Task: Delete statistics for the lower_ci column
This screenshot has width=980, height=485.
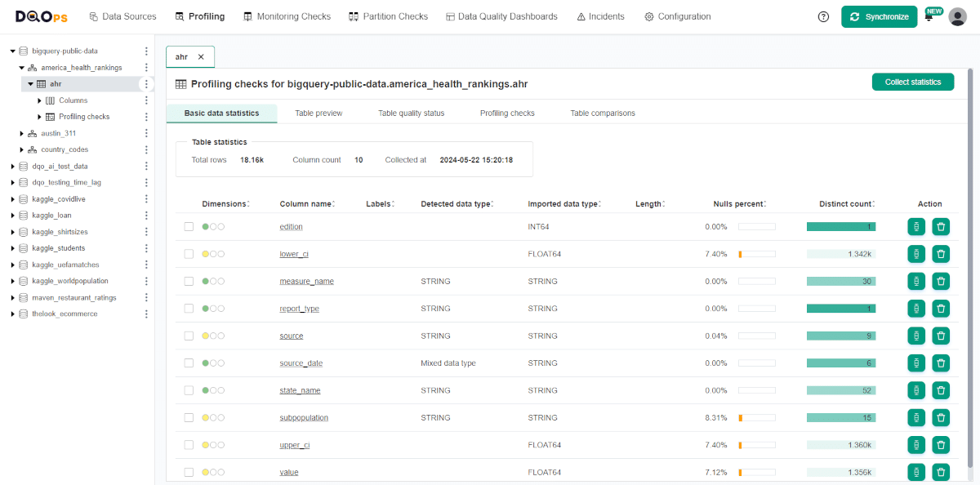Action: [941, 254]
